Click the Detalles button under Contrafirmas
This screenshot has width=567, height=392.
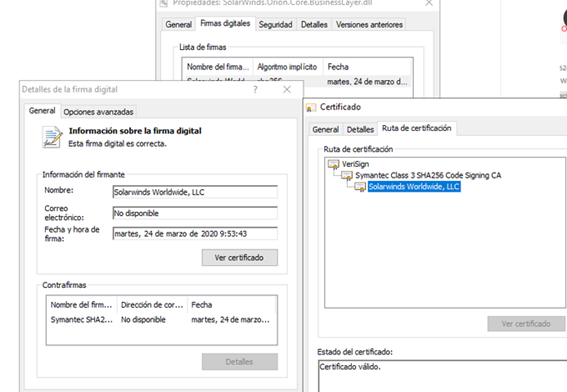pos(240,362)
